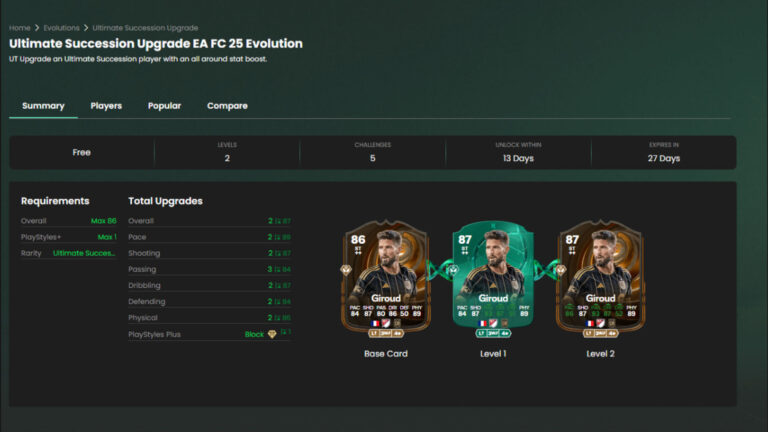Click the 'Requirements' heading
The image size is (768, 432).
coord(55,201)
